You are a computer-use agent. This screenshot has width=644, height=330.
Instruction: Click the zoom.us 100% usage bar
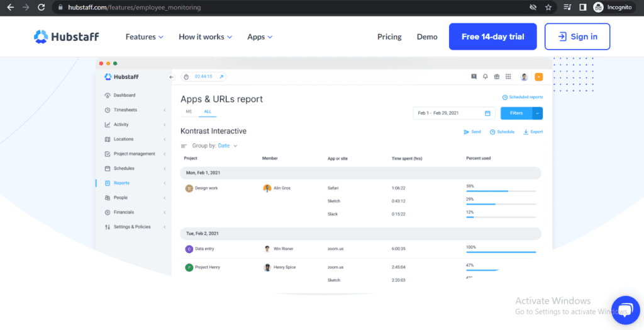(501, 252)
